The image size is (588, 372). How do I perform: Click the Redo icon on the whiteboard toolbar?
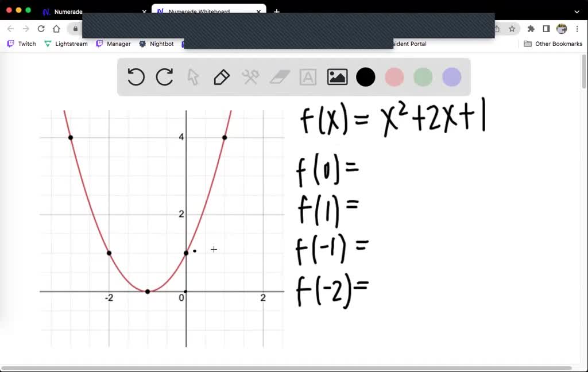[164, 77]
